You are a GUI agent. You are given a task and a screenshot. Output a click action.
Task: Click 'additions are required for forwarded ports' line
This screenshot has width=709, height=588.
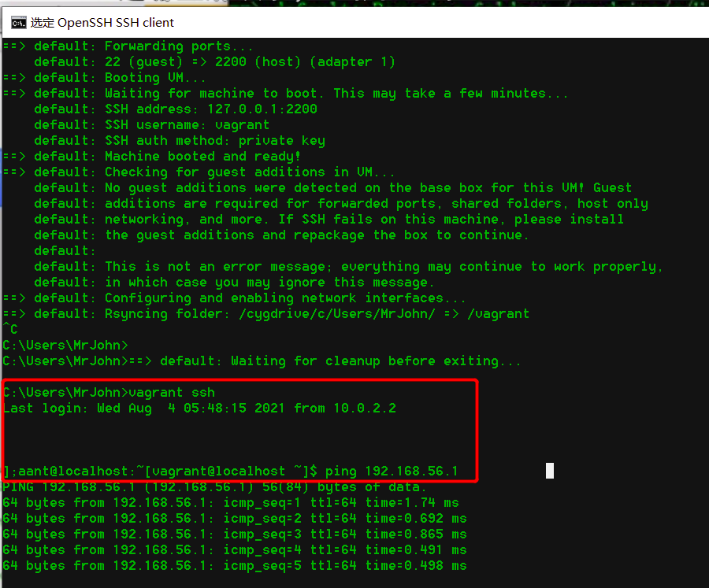pyautogui.click(x=341, y=204)
